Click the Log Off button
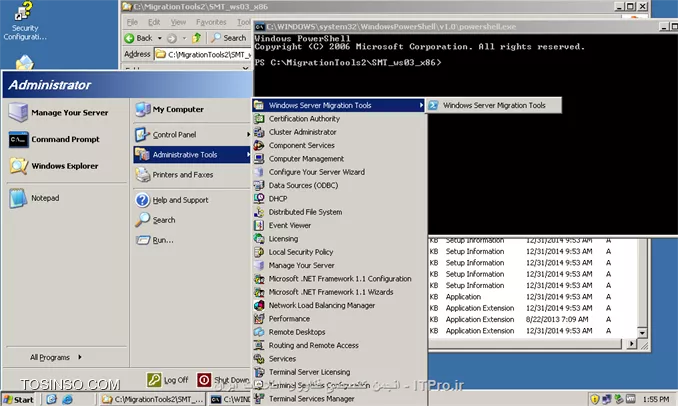Image resolution: width=678 pixels, height=406 pixels. tap(168, 380)
